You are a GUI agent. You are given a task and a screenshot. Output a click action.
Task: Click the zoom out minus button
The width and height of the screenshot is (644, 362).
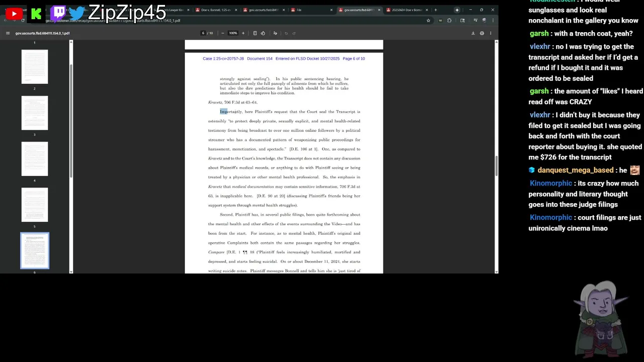point(222,33)
